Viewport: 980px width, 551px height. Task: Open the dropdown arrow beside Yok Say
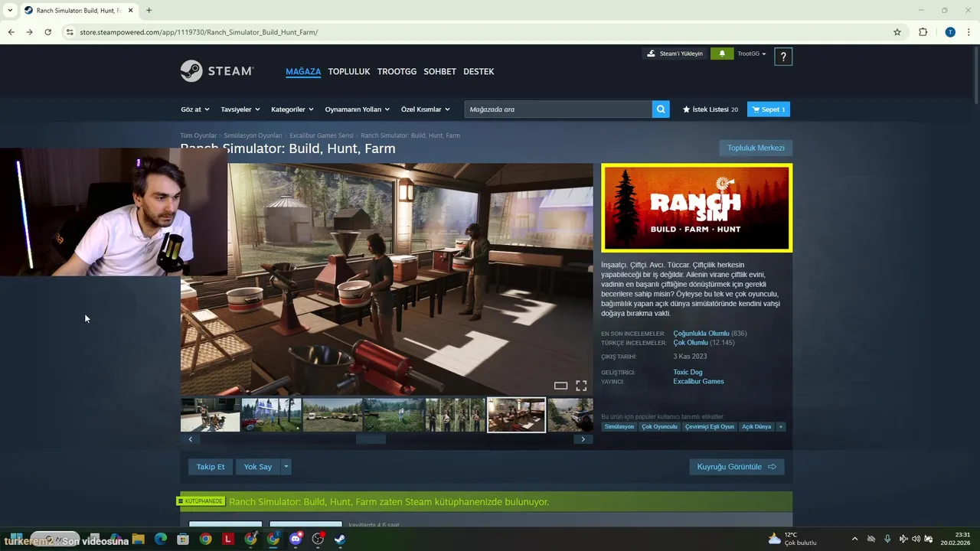pos(286,466)
